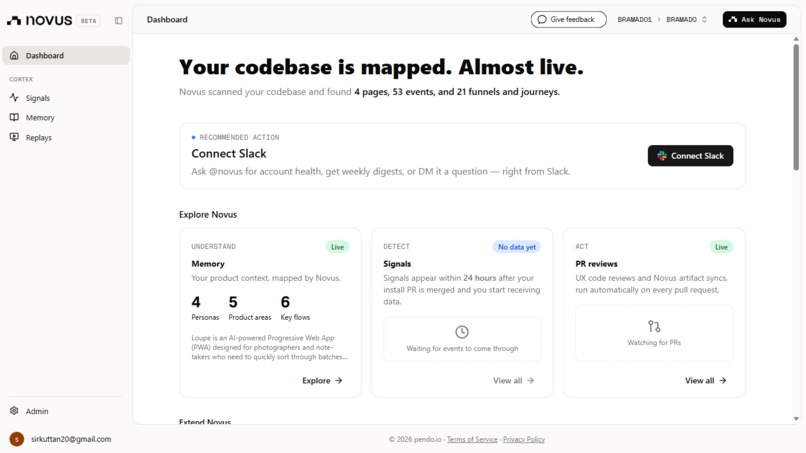Click the pull request icon in PR reviews
The width and height of the screenshot is (806, 453).
(x=654, y=326)
